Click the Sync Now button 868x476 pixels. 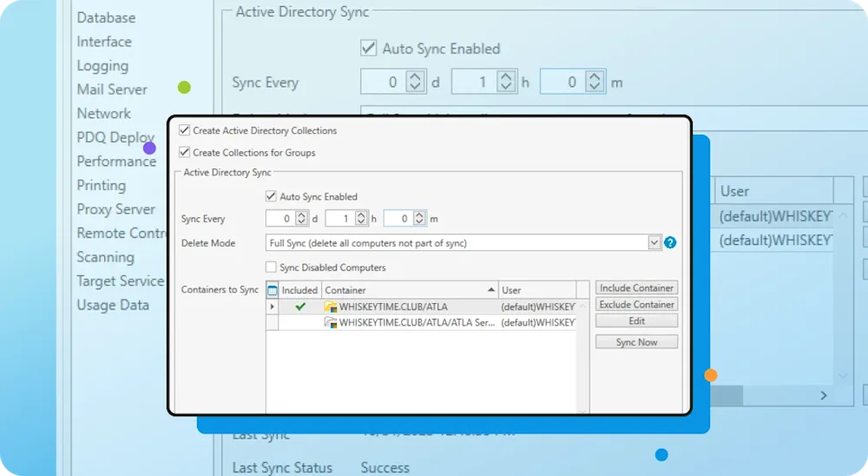coord(636,342)
